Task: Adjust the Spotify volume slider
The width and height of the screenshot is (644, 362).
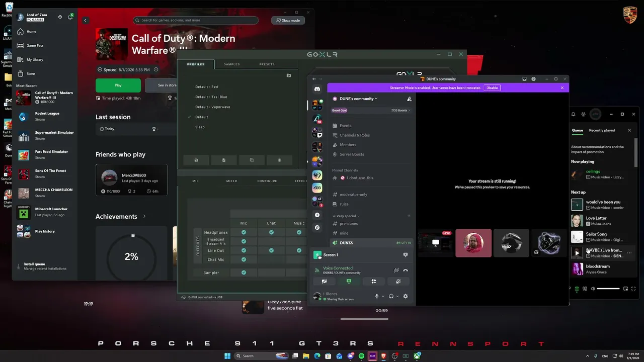Action: (x=608, y=289)
